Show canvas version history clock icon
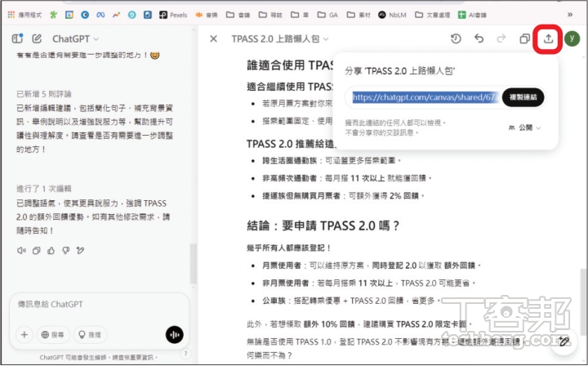This screenshot has width=588, height=366. (x=456, y=38)
